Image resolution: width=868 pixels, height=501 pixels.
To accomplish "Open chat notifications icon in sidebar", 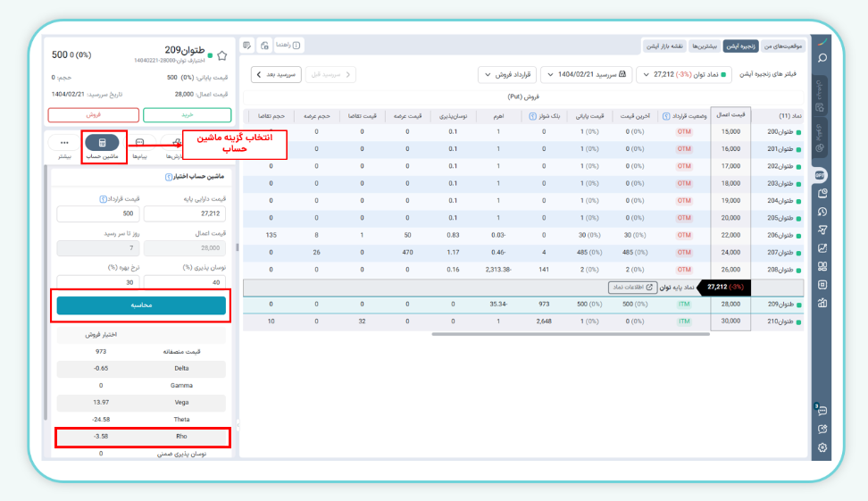I will click(822, 411).
